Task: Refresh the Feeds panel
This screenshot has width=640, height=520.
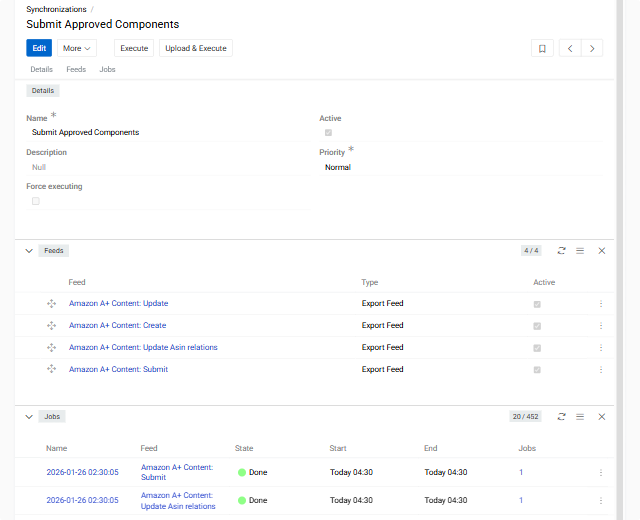Action: pos(562,251)
